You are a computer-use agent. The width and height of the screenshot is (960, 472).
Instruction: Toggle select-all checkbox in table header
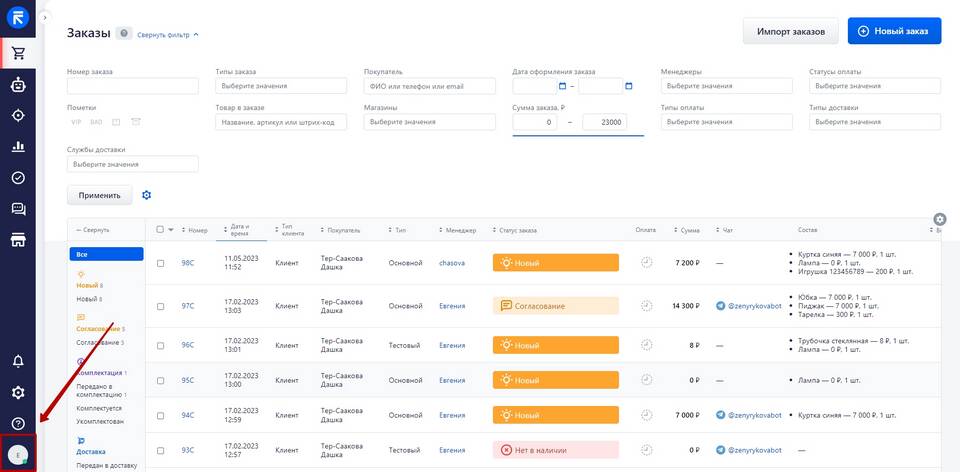(160, 230)
